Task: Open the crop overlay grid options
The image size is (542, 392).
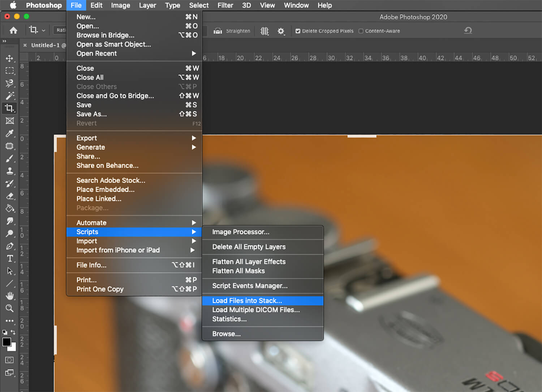Action: tap(264, 31)
